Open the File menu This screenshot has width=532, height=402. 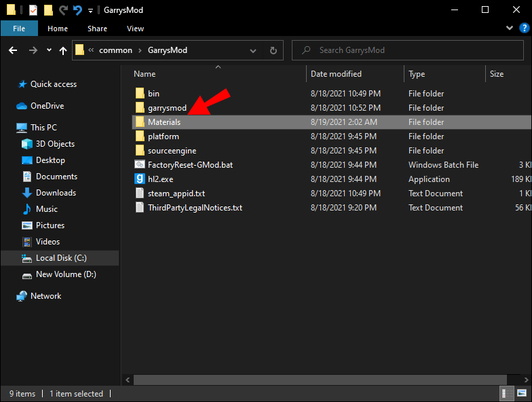(19, 29)
